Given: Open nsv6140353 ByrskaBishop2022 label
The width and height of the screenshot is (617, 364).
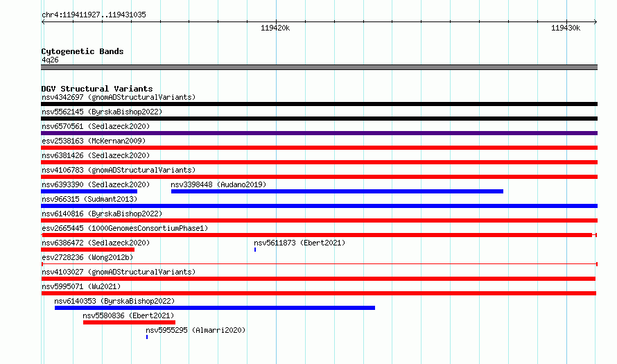Looking at the screenshot, I should click(114, 301).
